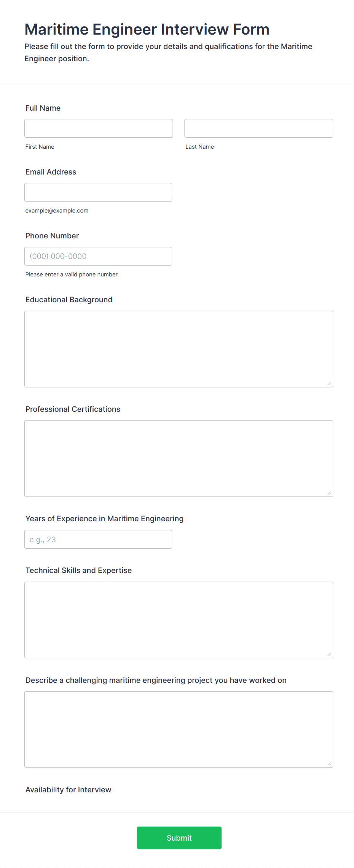This screenshot has width=354, height=868.
Task: Click the Last Name input field
Action: point(258,128)
